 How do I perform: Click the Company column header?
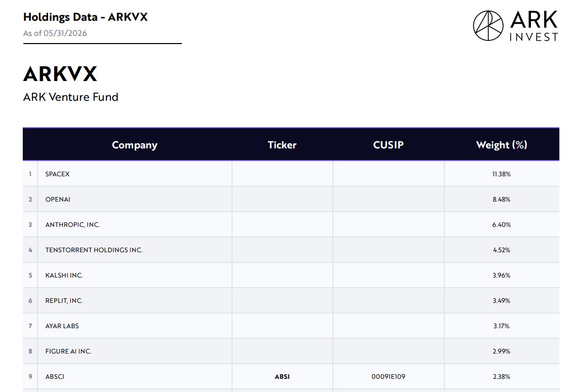tap(135, 145)
